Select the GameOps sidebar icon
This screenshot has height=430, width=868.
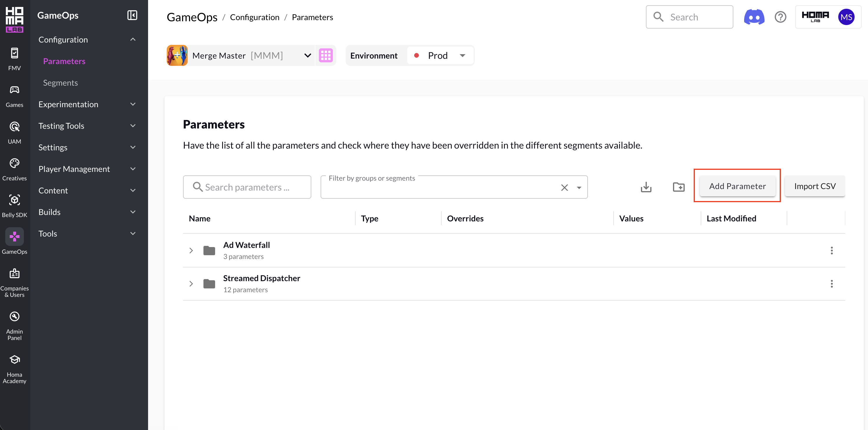click(x=15, y=237)
